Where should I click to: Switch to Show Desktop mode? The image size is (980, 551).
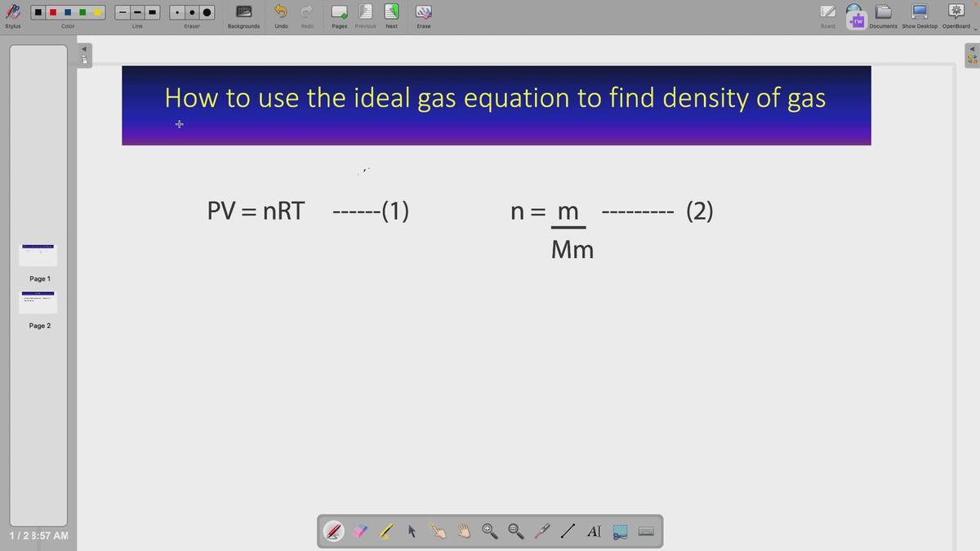[918, 14]
